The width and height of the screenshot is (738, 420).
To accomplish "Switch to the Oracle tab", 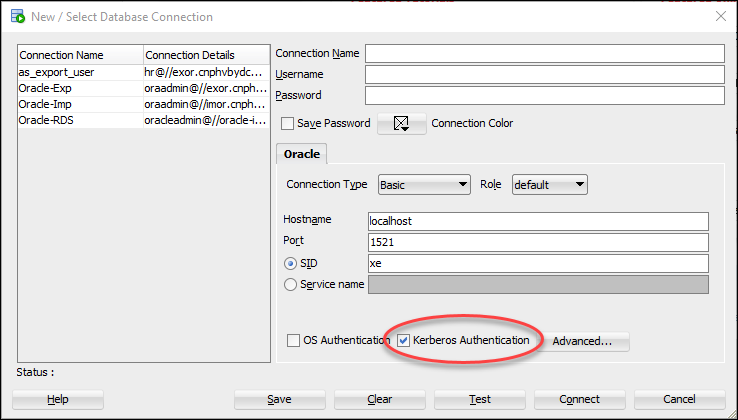I will (302, 154).
